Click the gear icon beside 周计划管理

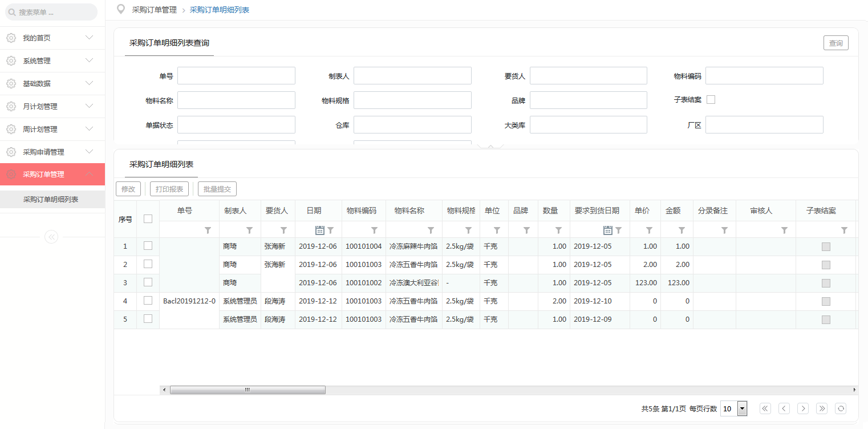(x=11, y=129)
